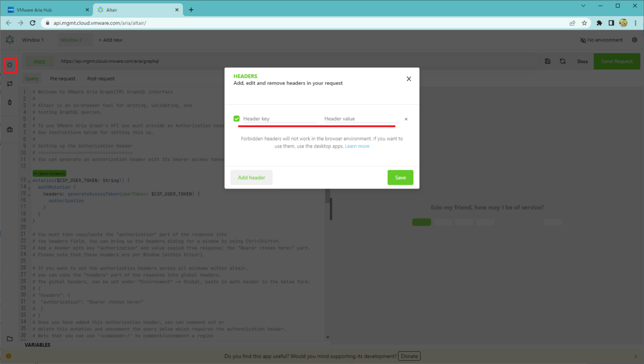The height and width of the screenshot is (364, 644).
Task: Follow the Learn more link
Action: (x=357, y=146)
